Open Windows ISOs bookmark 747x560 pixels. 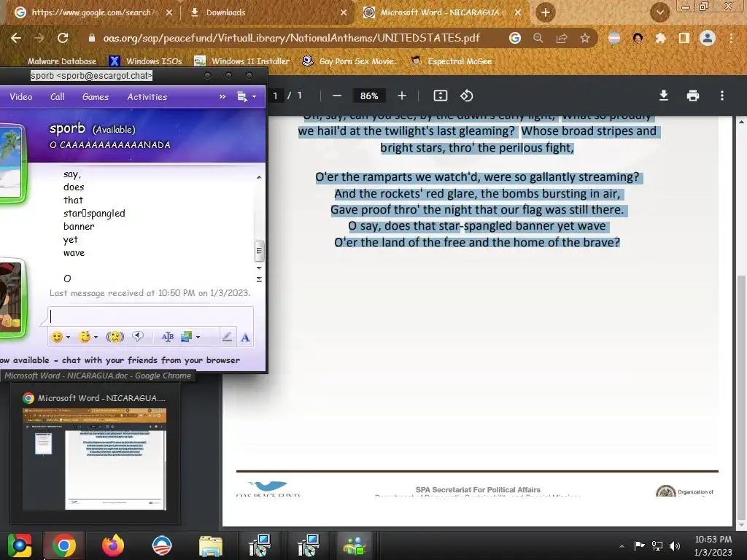tap(145, 61)
